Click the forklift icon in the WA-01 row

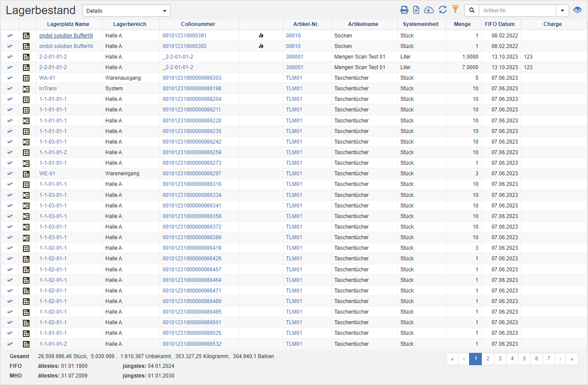[x=10, y=78]
